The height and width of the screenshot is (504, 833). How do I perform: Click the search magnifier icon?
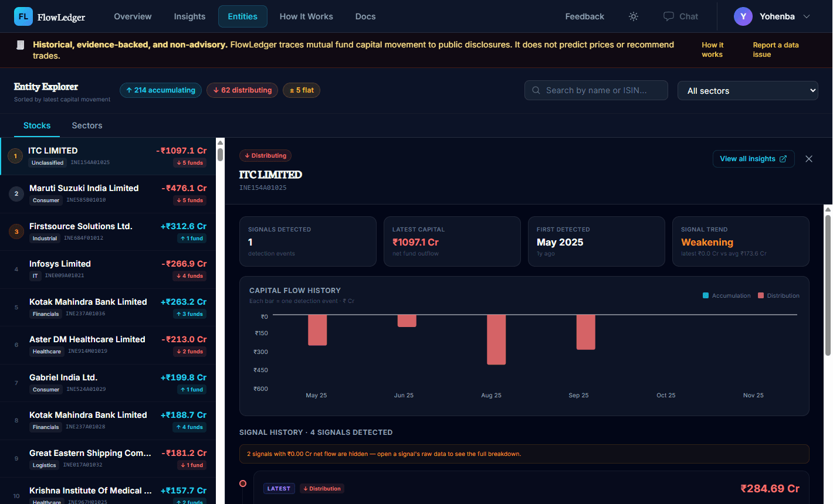click(536, 90)
